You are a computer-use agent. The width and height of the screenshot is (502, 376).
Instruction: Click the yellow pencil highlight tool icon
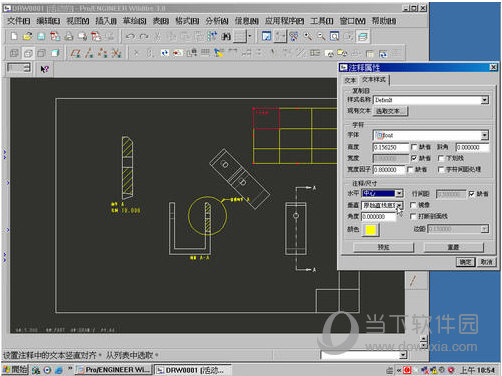coord(219,53)
